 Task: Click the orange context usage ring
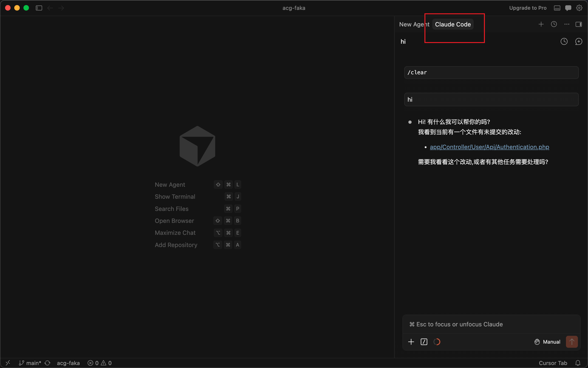click(437, 342)
